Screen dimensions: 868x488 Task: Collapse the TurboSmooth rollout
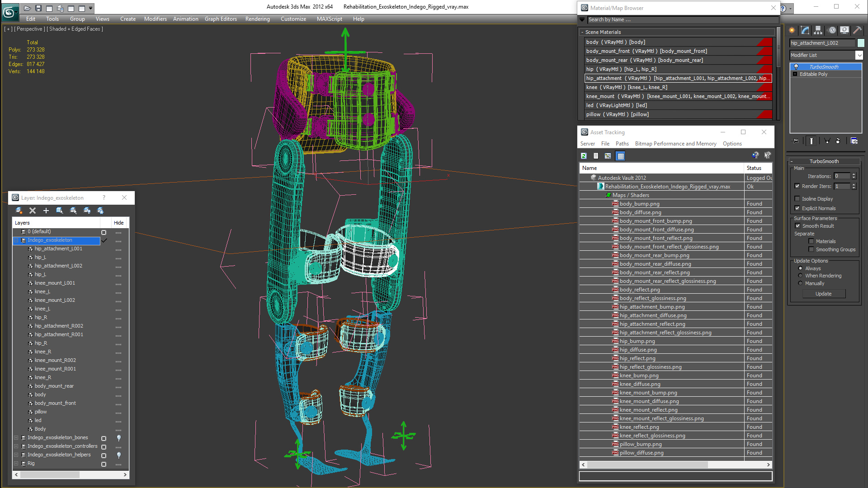tap(792, 161)
